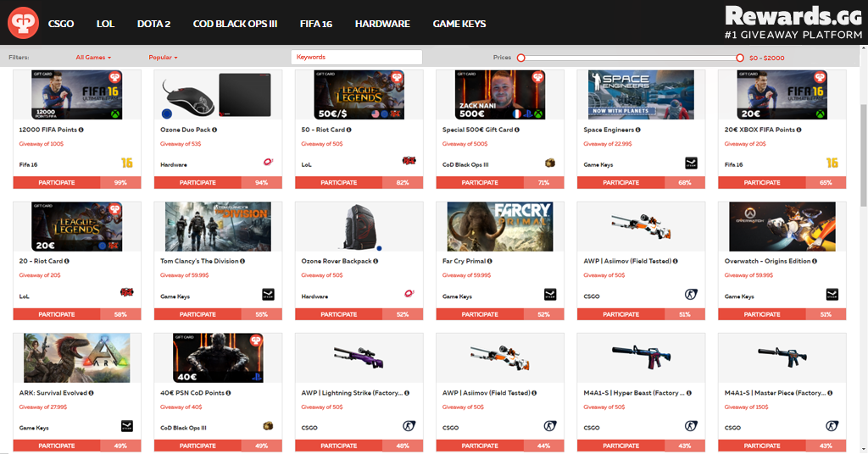Click info icon beside Overwatch - Origins Edition
The image size is (868, 454).
click(815, 261)
